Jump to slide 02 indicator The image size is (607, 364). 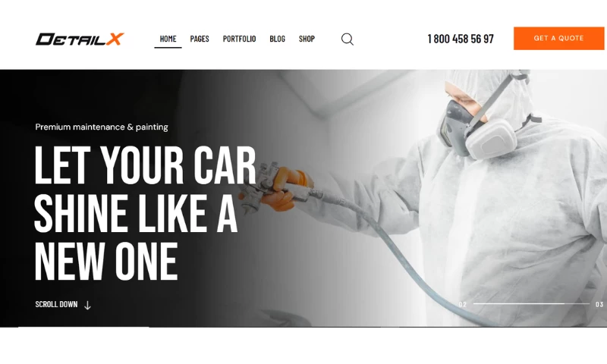[463, 304]
